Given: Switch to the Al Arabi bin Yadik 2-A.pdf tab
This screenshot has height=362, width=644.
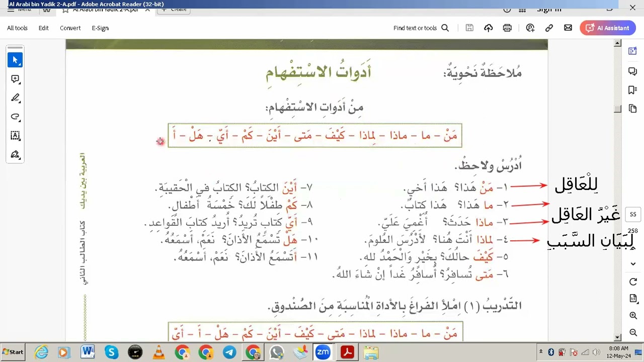Looking at the screenshot, I should [106, 9].
